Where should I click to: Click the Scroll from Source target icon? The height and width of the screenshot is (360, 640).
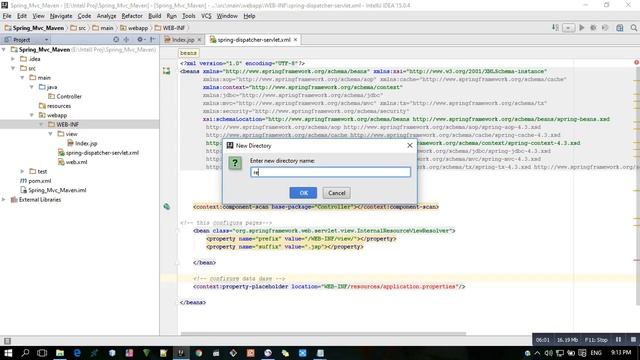pos(116,40)
